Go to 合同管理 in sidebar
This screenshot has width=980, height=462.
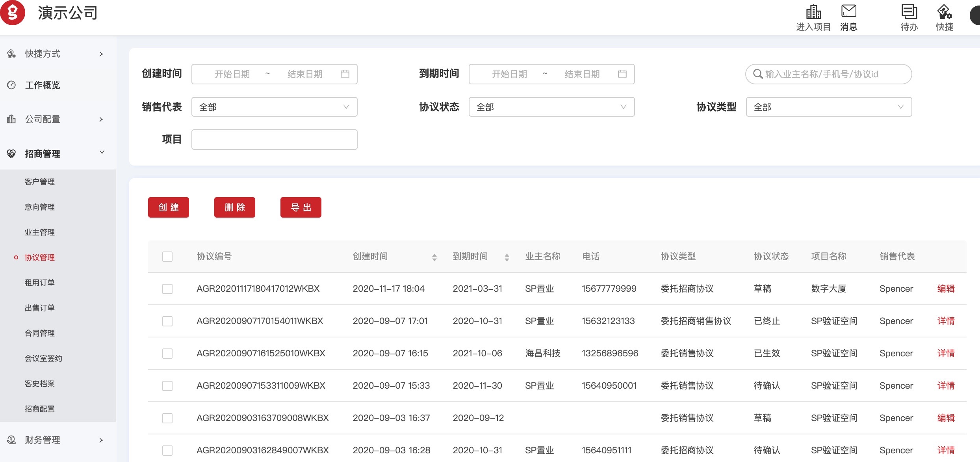coord(39,333)
